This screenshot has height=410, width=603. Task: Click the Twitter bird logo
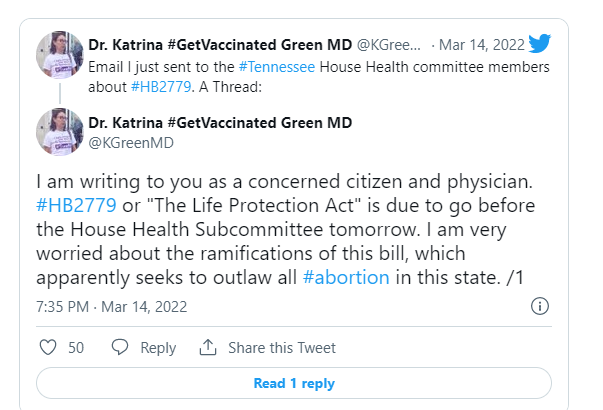click(540, 43)
